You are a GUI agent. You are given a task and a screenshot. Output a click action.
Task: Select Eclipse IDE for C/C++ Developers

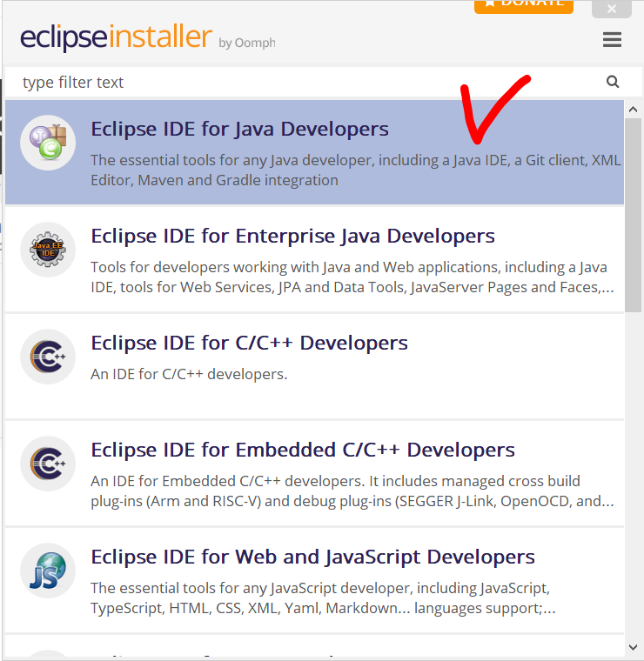coord(314,366)
